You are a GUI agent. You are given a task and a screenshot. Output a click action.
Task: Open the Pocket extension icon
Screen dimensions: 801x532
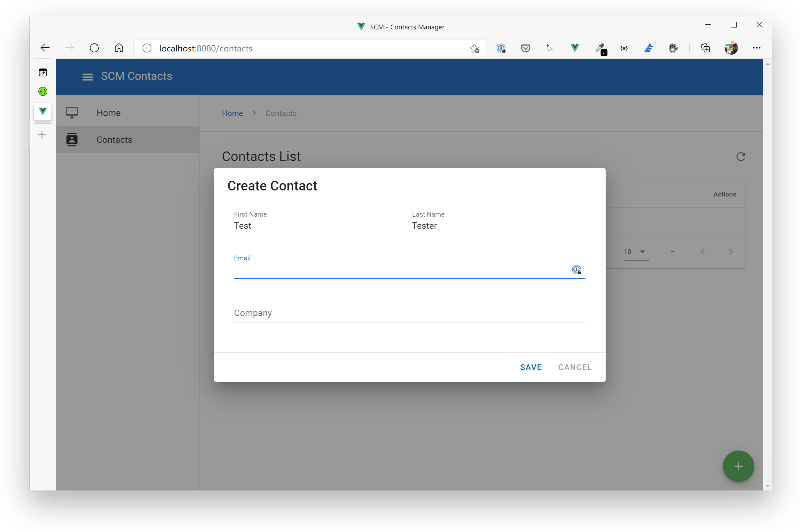525,48
